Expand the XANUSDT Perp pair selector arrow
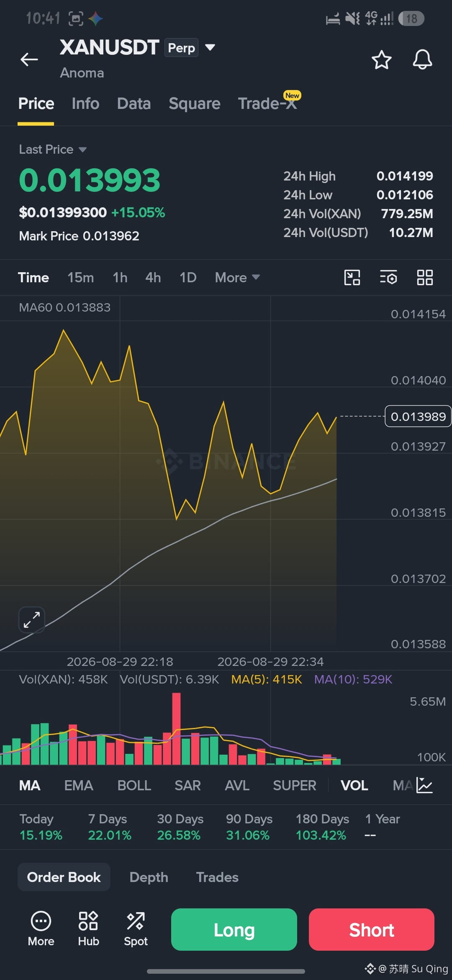Image resolution: width=452 pixels, height=980 pixels. click(210, 47)
